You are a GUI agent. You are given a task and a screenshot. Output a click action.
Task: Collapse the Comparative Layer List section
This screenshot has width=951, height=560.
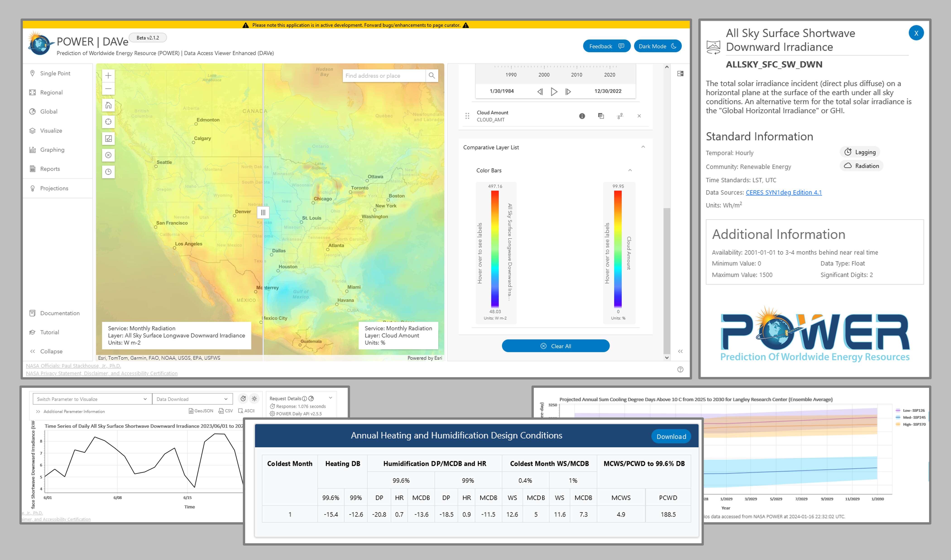[x=643, y=147]
